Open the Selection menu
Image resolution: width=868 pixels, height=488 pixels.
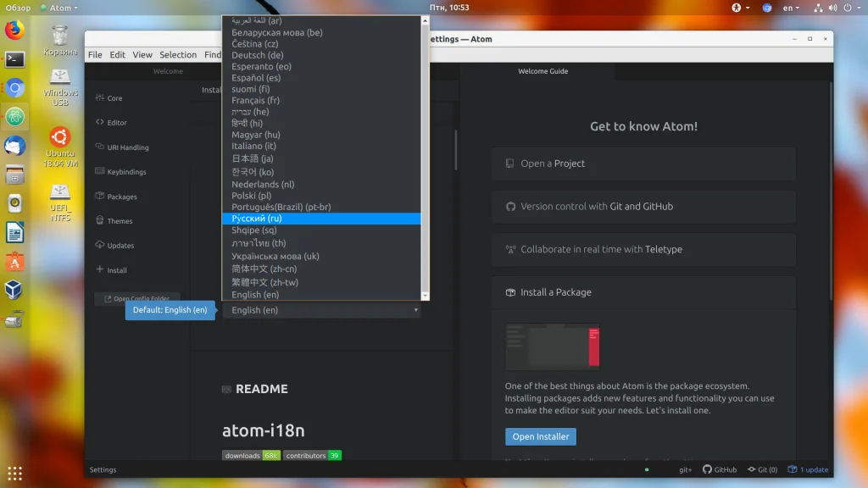178,55
